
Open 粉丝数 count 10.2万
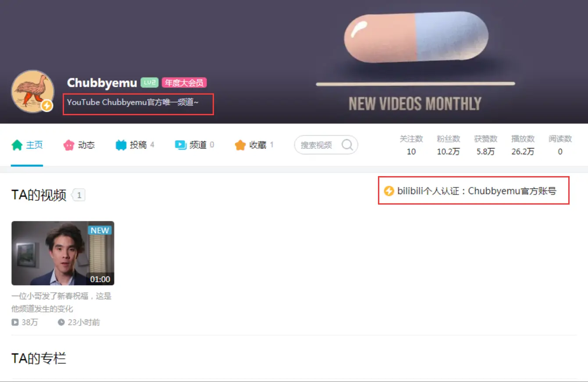point(449,145)
